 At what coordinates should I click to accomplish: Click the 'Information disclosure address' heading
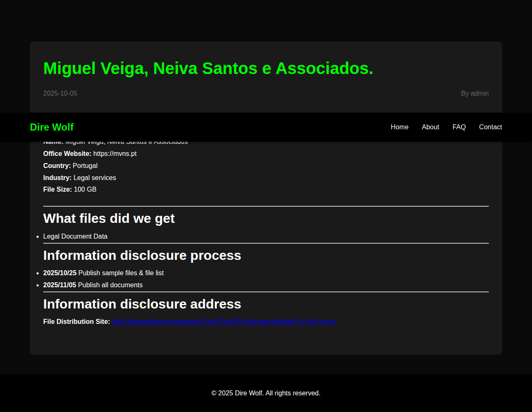tap(142, 304)
